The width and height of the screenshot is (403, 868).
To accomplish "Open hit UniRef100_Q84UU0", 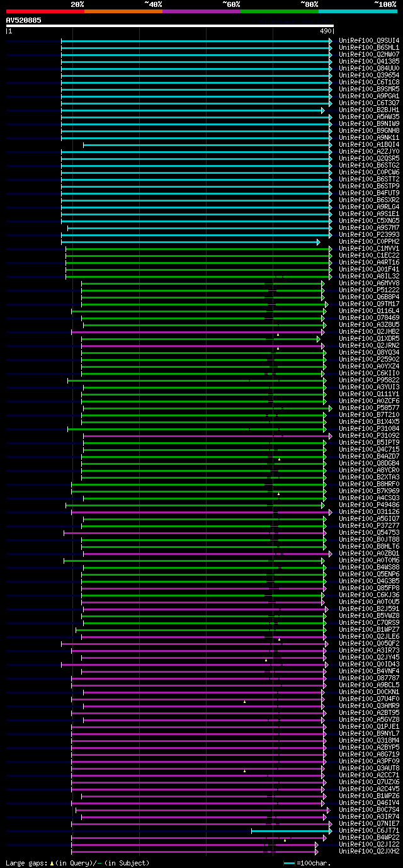I will pyautogui.click(x=369, y=68).
